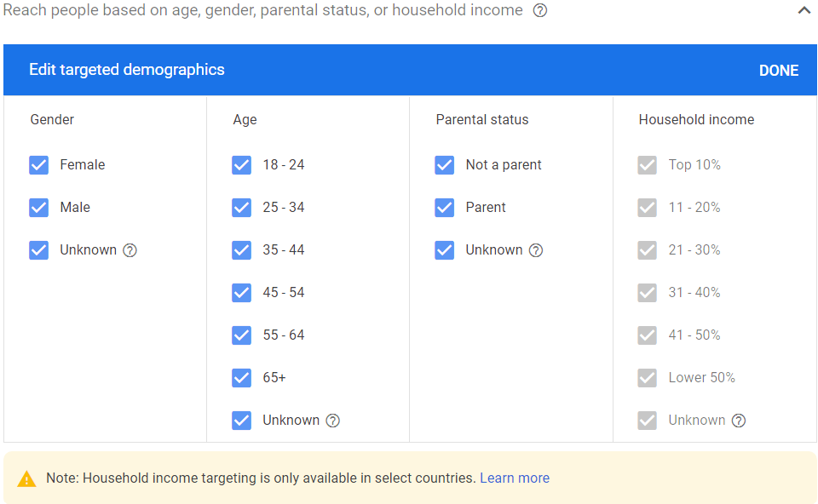Toggle Not a parent targeting off

point(444,164)
